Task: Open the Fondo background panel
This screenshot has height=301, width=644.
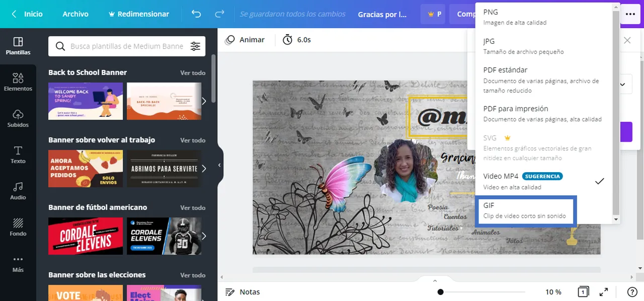Action: pyautogui.click(x=18, y=227)
